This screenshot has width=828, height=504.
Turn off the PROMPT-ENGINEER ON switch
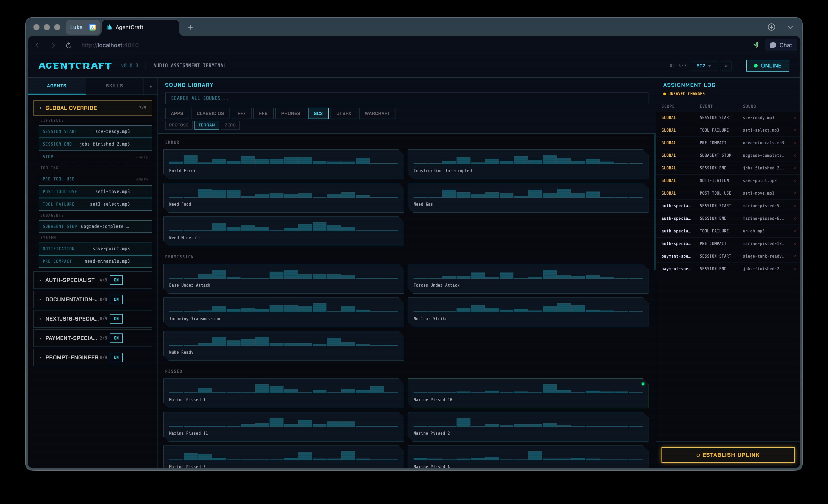pos(116,358)
